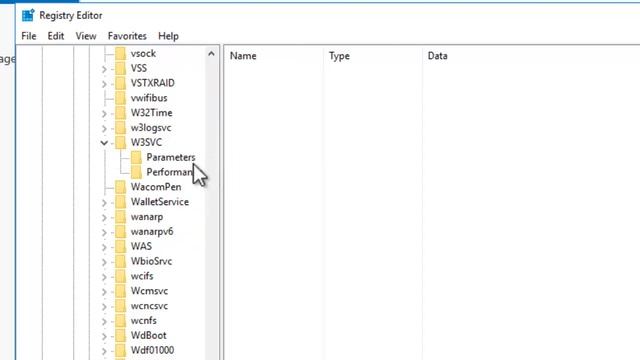Click the tree scrollbar up arrow
Image resolution: width=640 pixels, height=360 pixels.
click(x=211, y=53)
